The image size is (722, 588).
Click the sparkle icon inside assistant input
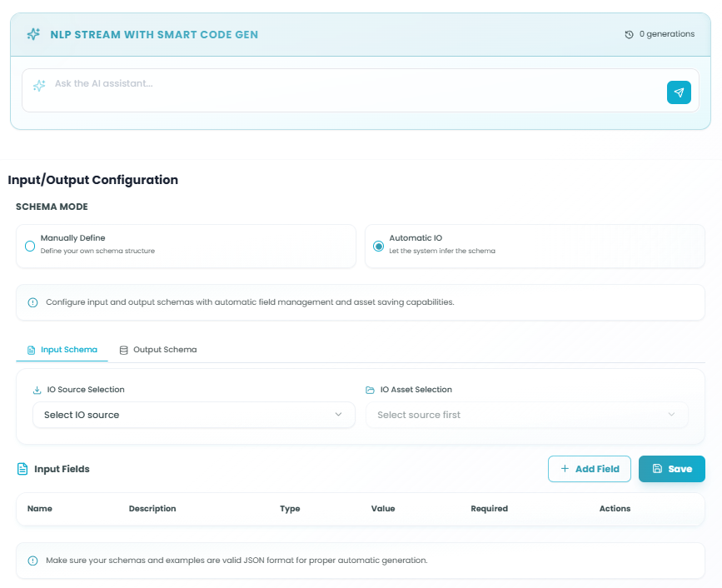pyautogui.click(x=39, y=86)
